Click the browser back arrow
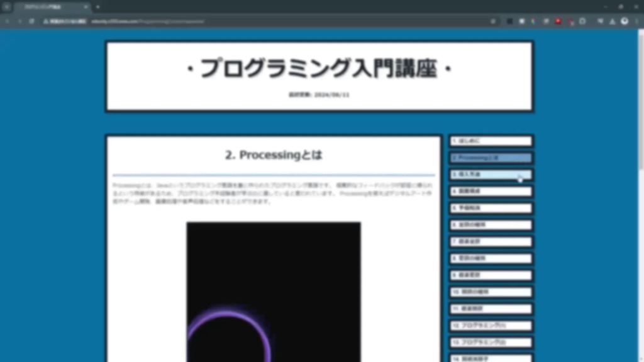 click(x=7, y=21)
